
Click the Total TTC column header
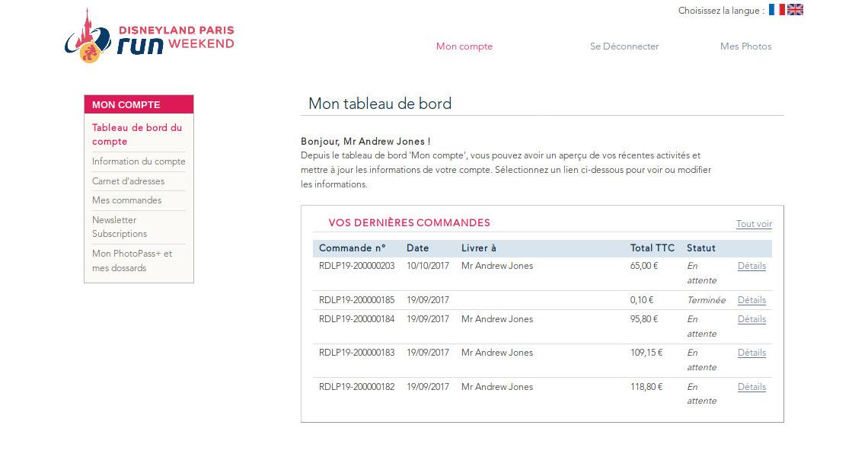point(652,248)
